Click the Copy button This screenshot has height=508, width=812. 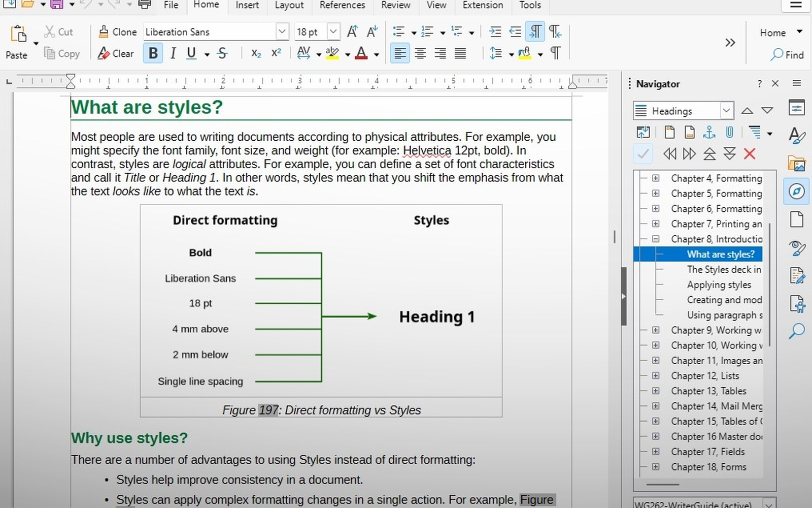(62, 53)
